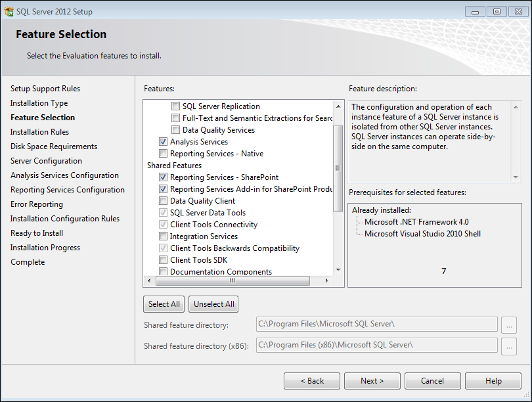Browse for shared feature directory (x86)

tap(509, 346)
